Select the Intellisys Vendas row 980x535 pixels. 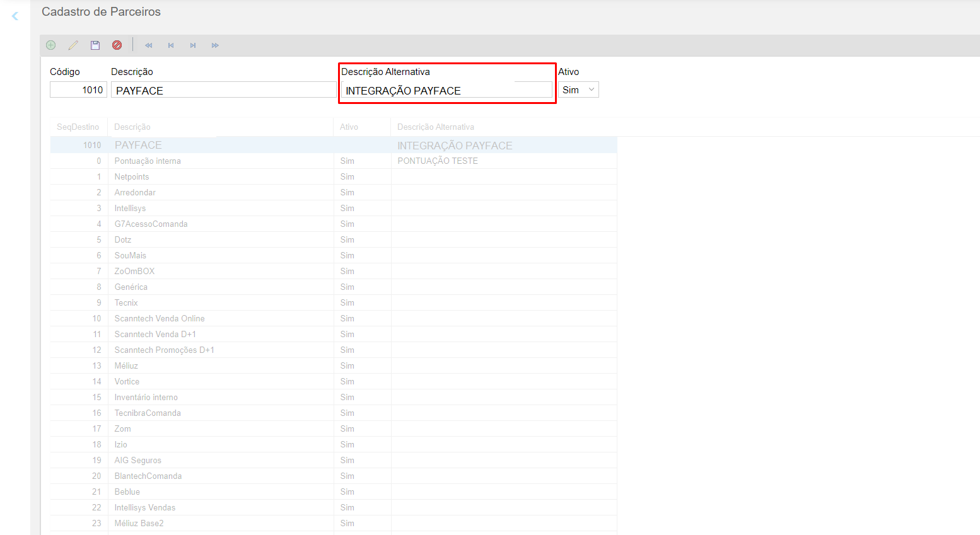pyautogui.click(x=334, y=507)
